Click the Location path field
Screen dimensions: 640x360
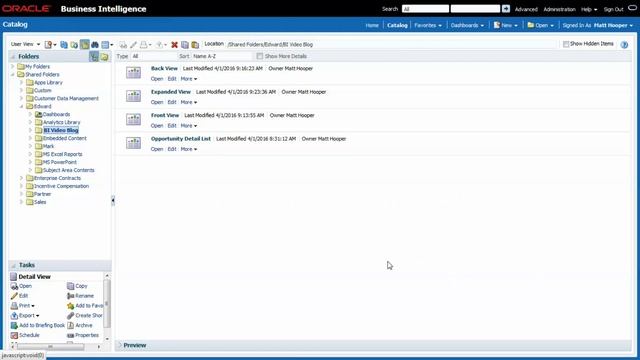[391, 44]
